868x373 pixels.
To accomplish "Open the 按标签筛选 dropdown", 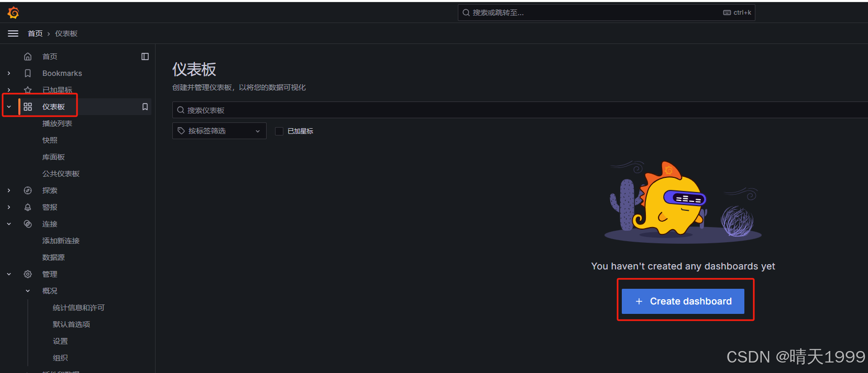I will (x=219, y=131).
